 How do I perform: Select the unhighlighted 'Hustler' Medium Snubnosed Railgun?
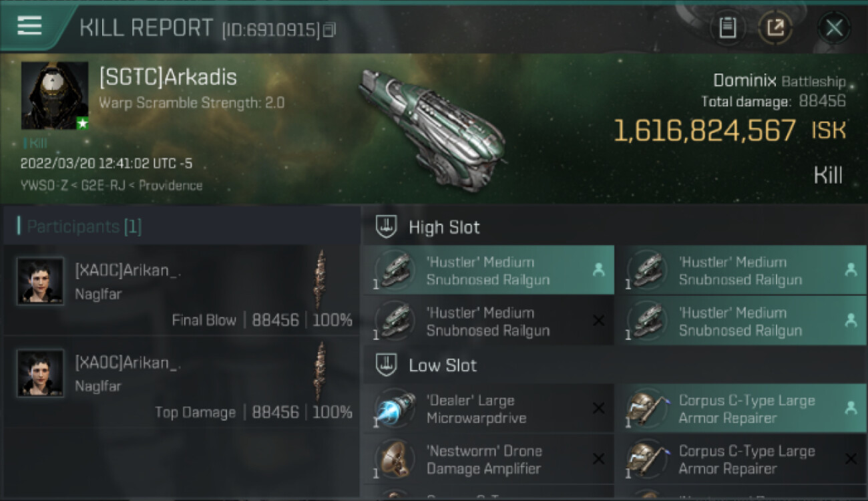(x=489, y=321)
